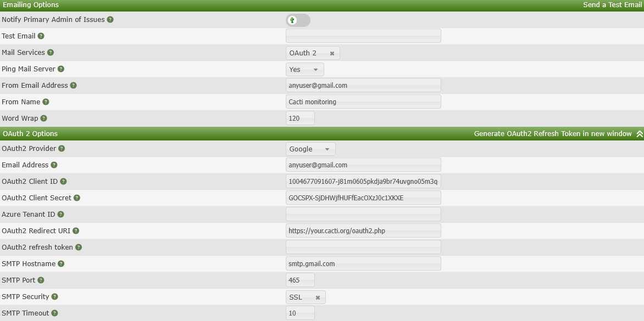Click help icon beside SMTP Hostname
Viewport: 644px width, 321px height.
(61, 263)
